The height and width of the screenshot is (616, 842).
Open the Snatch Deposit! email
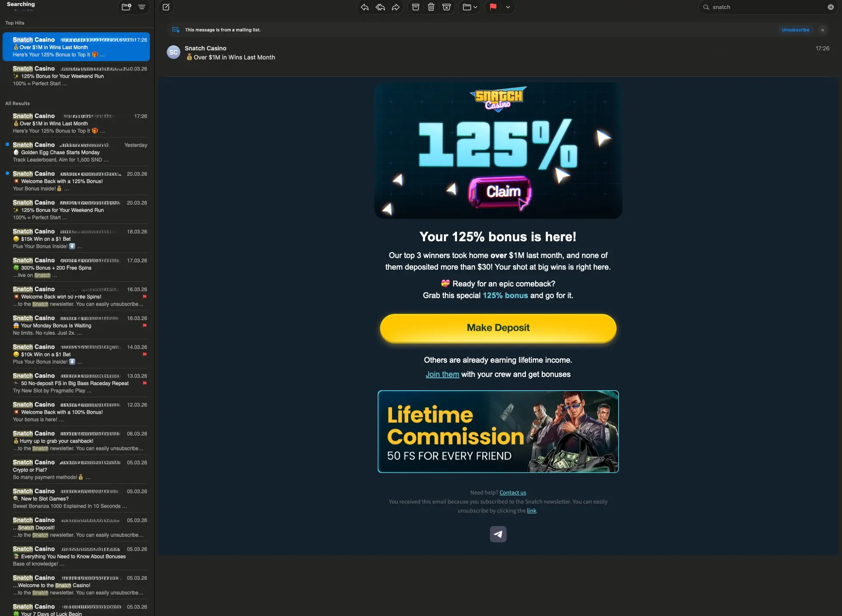[x=77, y=527]
